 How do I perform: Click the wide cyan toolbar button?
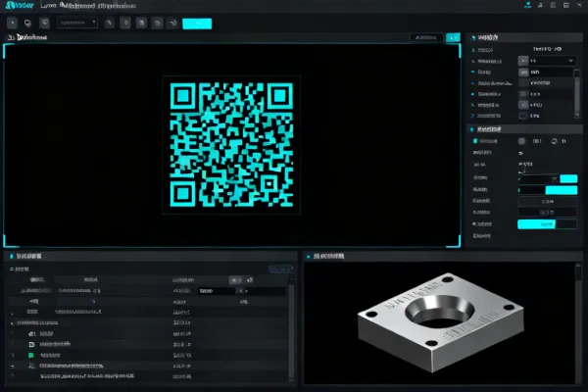tap(197, 24)
